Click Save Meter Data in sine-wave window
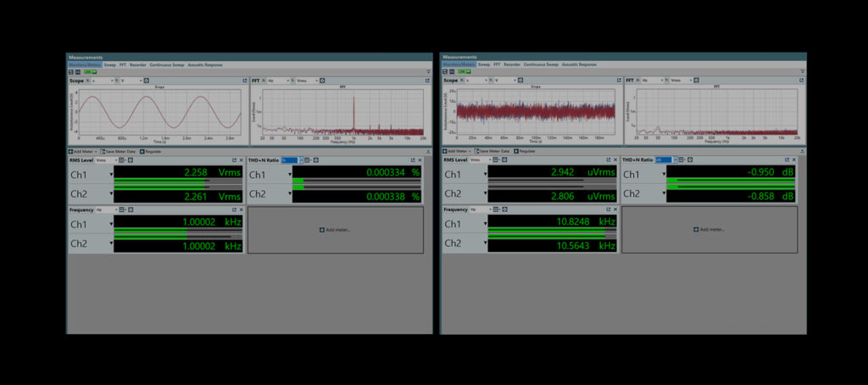 (118, 151)
